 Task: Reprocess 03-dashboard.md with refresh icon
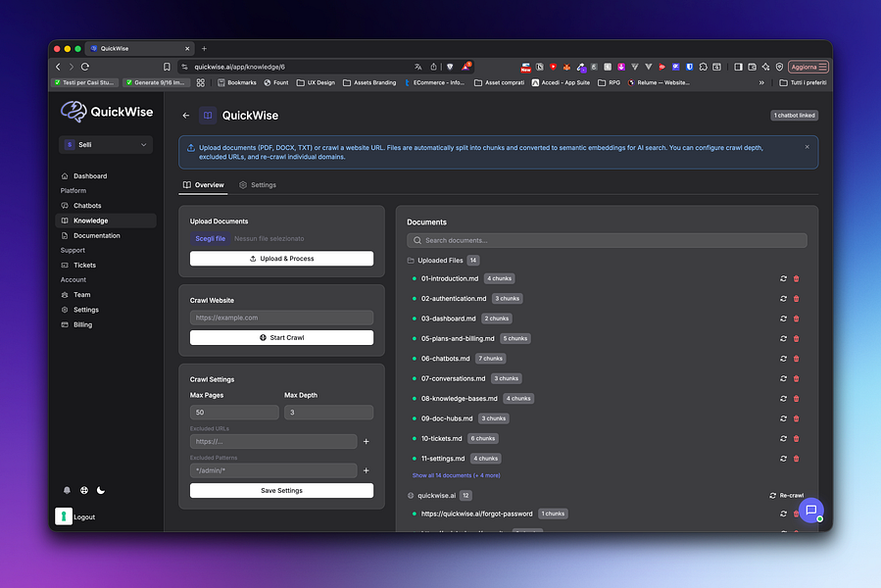click(783, 318)
